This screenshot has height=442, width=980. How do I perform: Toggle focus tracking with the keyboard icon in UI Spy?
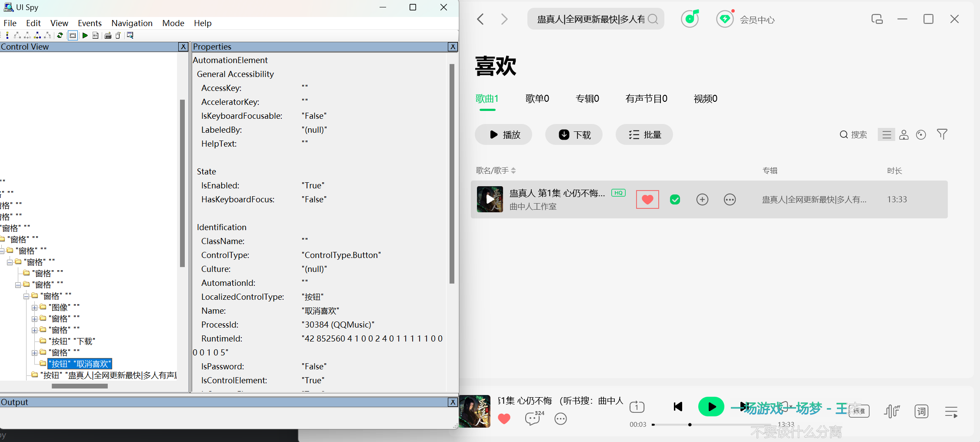108,35
